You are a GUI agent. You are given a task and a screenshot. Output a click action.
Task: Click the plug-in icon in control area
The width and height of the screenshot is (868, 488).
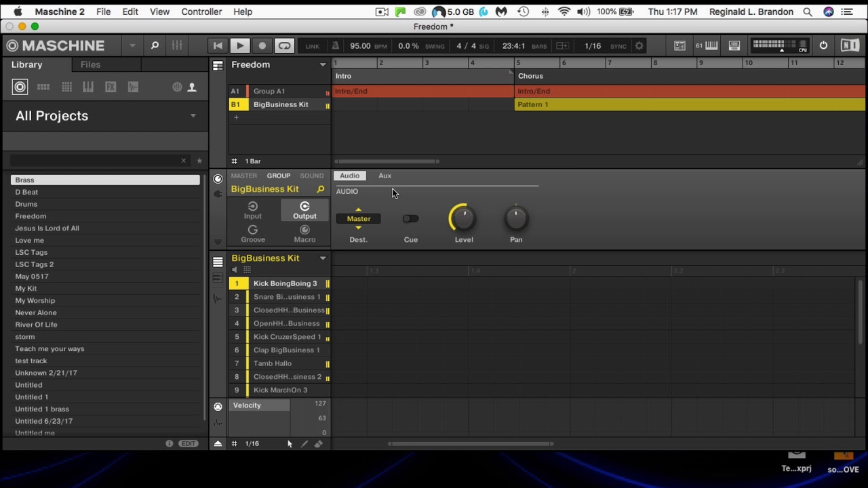pos(218,194)
